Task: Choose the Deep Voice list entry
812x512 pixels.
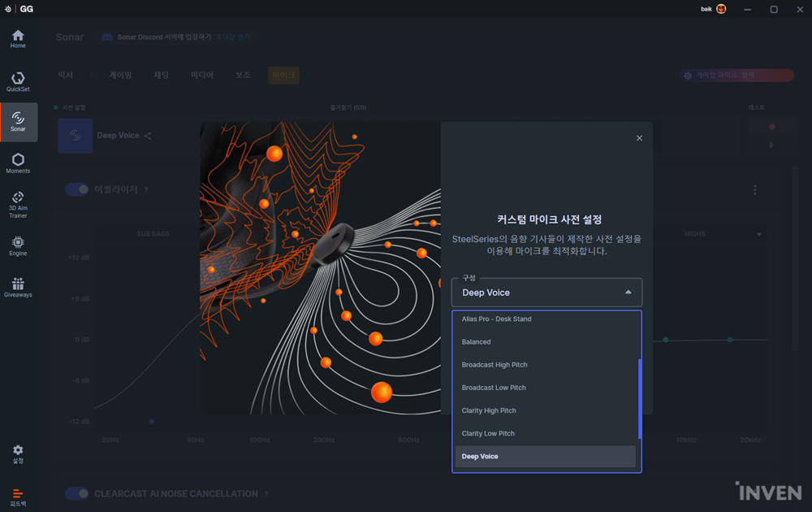Action: point(546,457)
